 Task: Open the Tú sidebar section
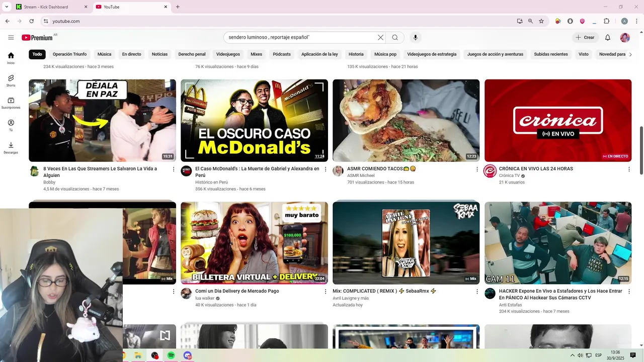11,126
